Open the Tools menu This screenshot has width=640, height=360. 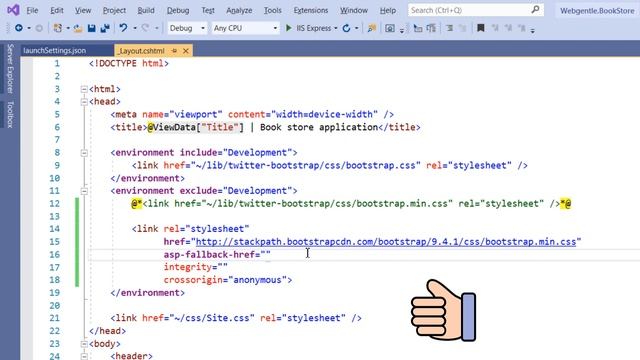pyautogui.click(x=273, y=10)
